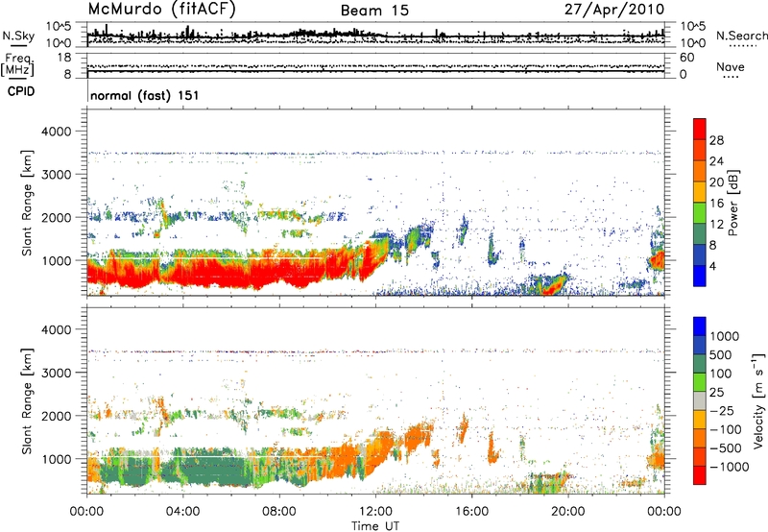Click the 'McMurdo (fitACF)' title text
This screenshot has width=768, height=532.
161,9
